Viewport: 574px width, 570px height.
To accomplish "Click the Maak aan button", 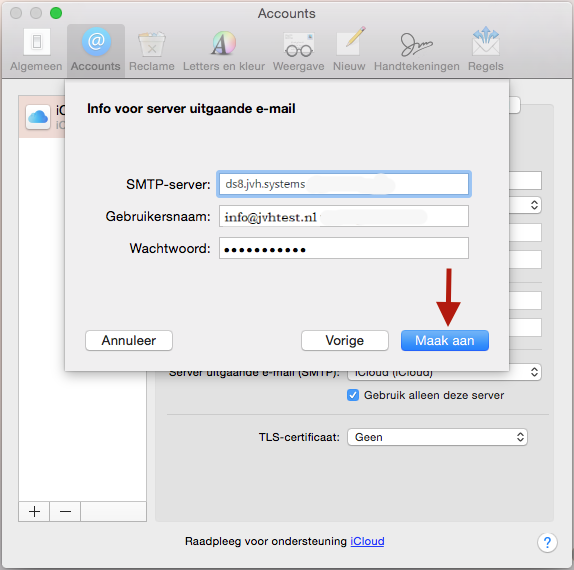I will [444, 340].
